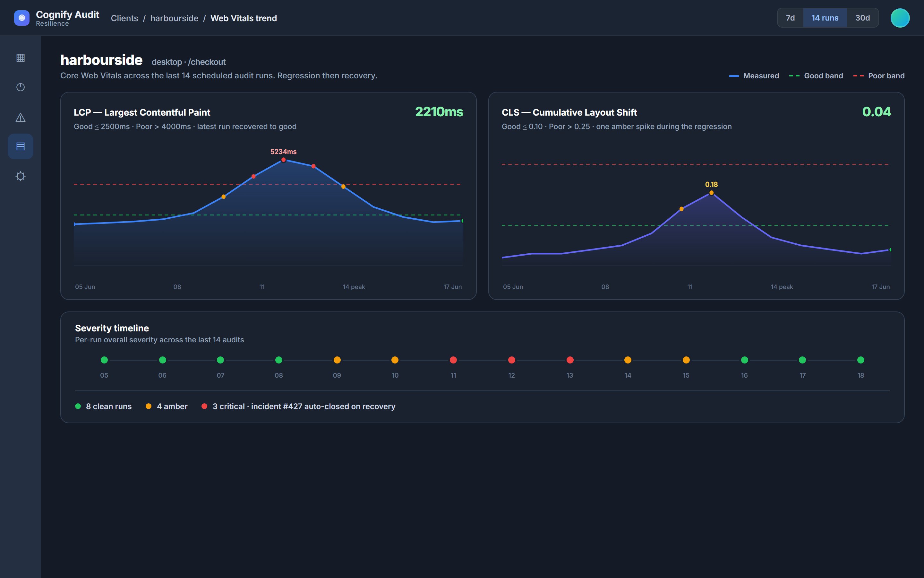The width and height of the screenshot is (924, 578).
Task: Click the 0.04 CLS value
Action: pyautogui.click(x=876, y=112)
